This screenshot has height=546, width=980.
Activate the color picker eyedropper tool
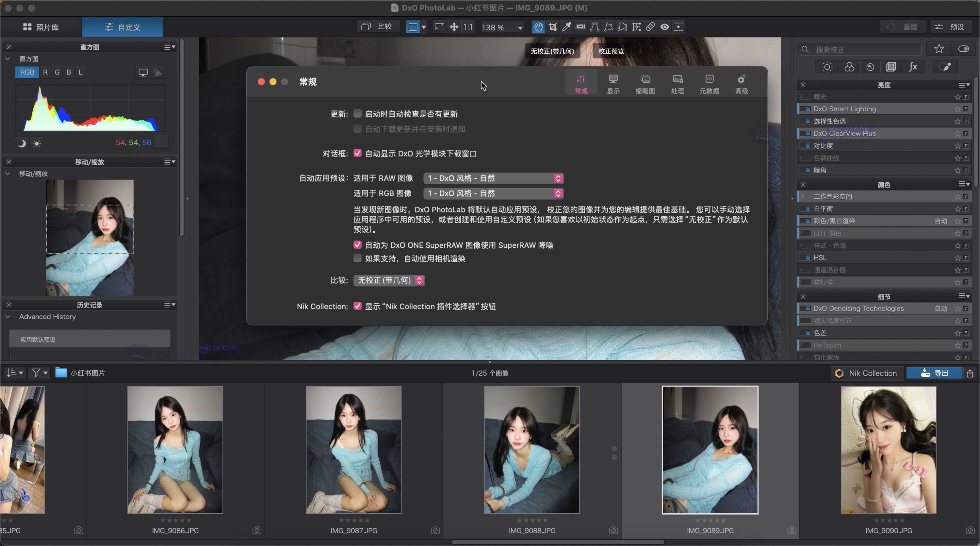tap(566, 27)
